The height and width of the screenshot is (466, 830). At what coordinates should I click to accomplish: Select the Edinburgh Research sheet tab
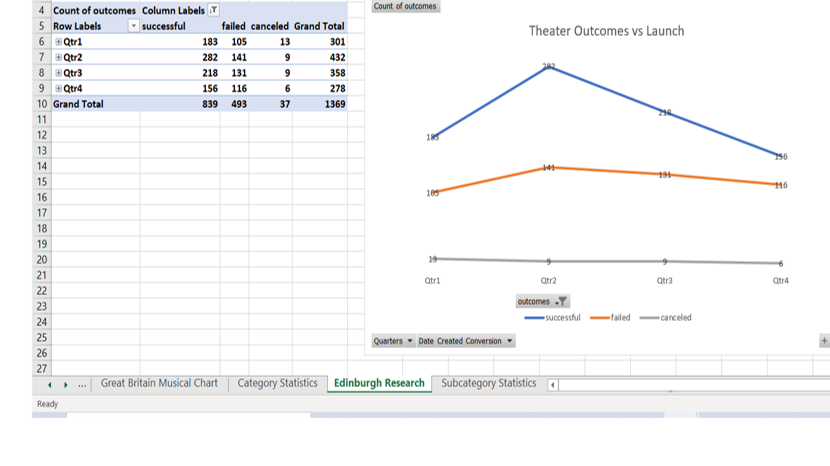(379, 383)
